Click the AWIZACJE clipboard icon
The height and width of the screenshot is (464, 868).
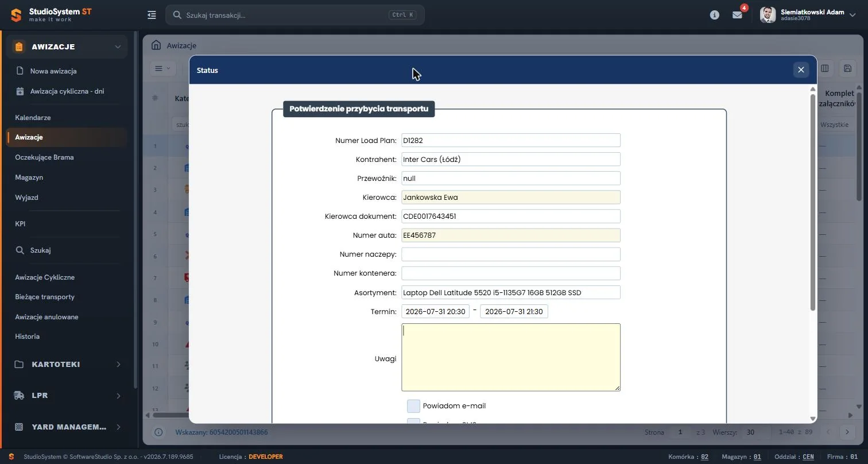[19, 47]
